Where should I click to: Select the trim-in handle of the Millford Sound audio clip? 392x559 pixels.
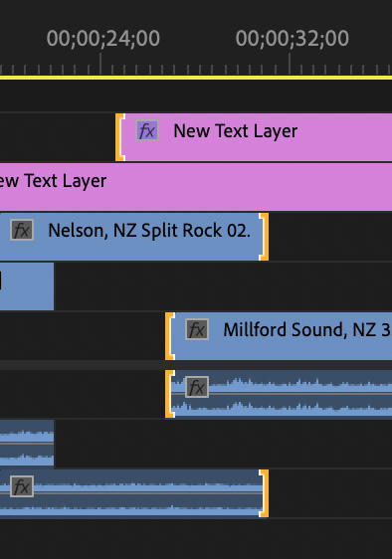tap(170, 394)
